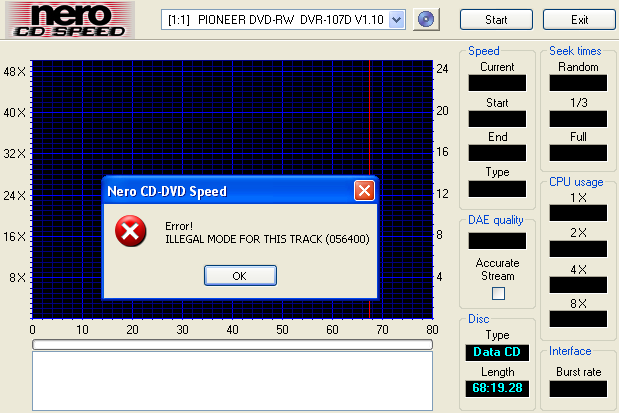619x413 pixels.
Task: Enable the Accurate Stream checkbox
Action: [498, 293]
